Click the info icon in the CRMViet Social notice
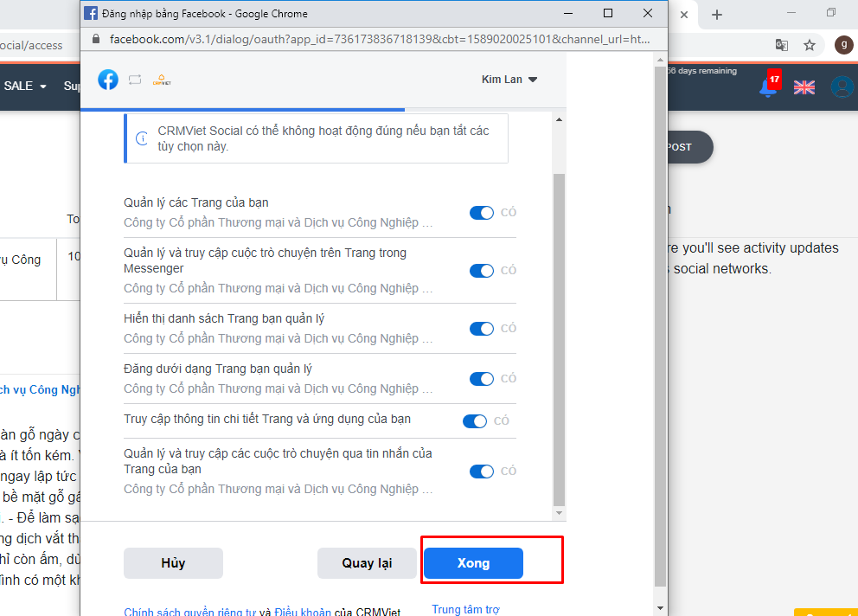Viewport: 858px width, 616px height. (142, 138)
